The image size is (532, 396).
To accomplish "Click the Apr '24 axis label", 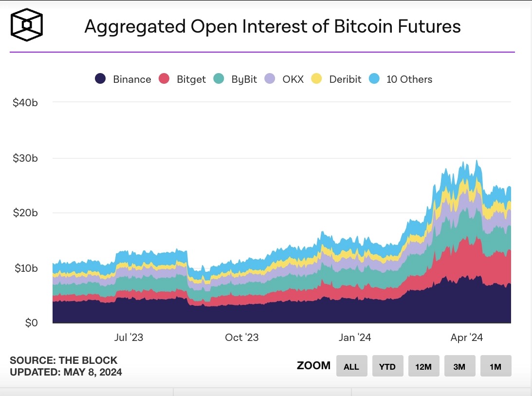I will pos(466,337).
